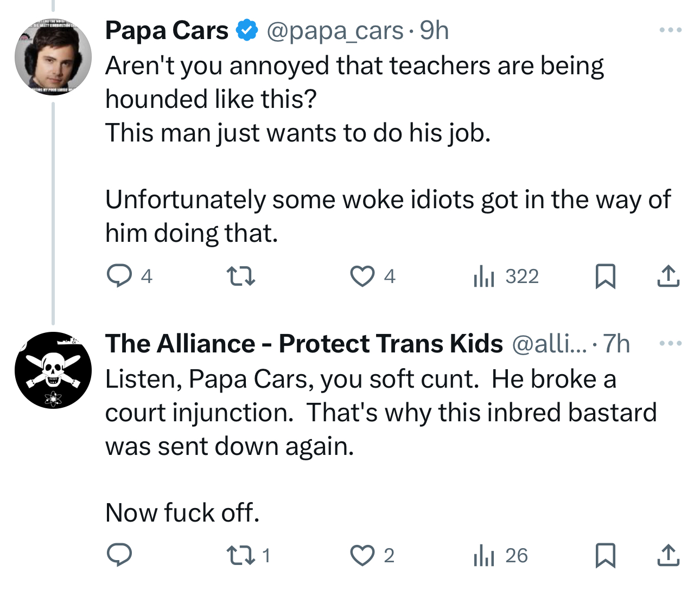Open @papa_cars handle link
Image resolution: width=700 pixels, height=591 pixels.
tap(335, 30)
